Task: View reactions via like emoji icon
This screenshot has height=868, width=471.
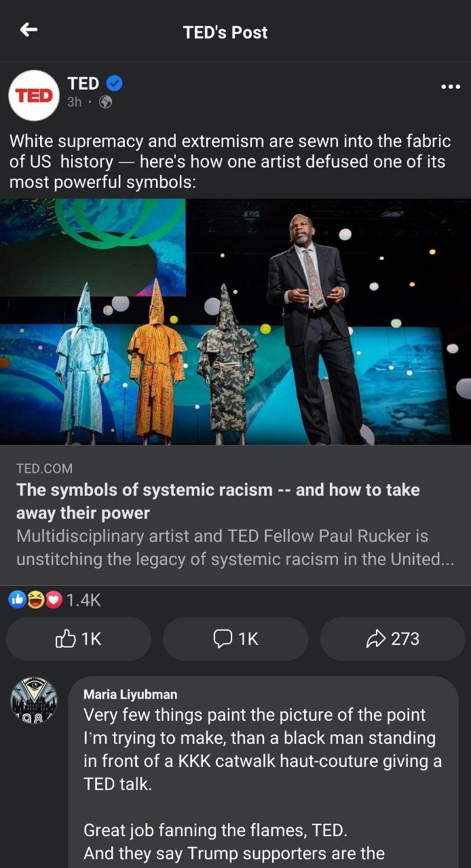Action: pyautogui.click(x=17, y=599)
